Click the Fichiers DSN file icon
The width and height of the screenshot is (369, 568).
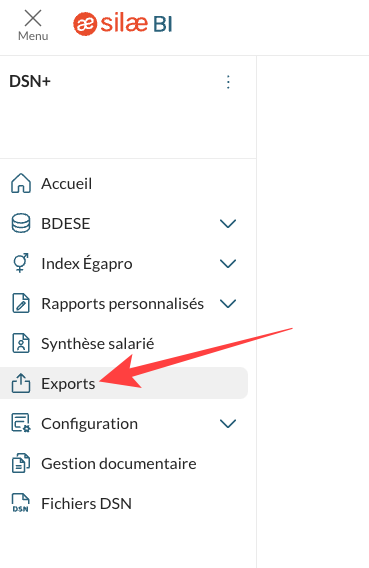21,503
